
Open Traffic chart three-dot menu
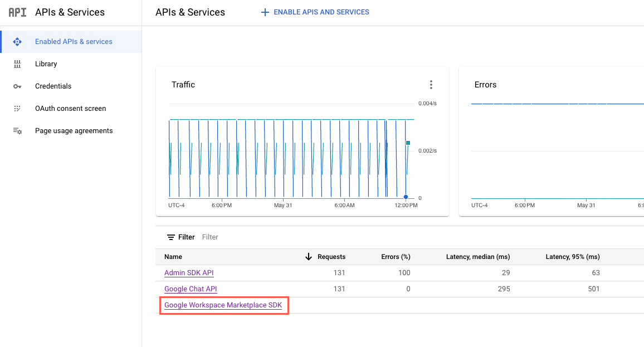(431, 85)
